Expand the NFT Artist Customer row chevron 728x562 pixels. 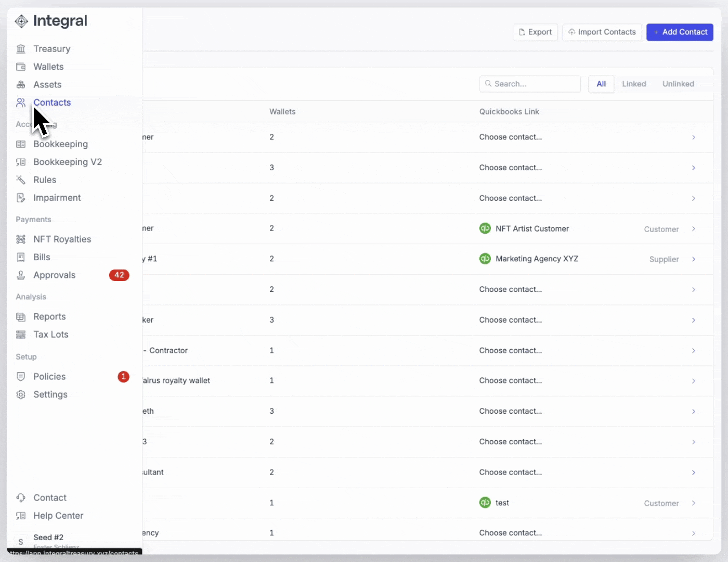[693, 229]
